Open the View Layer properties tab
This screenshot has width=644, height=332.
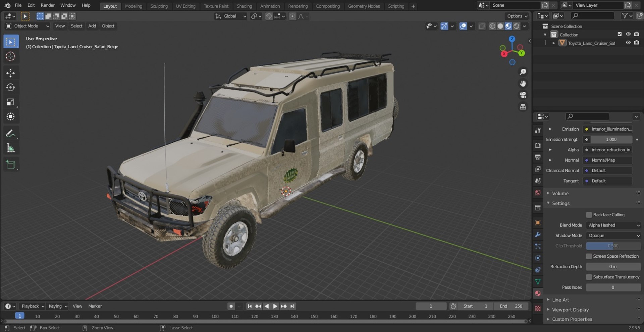[538, 169]
